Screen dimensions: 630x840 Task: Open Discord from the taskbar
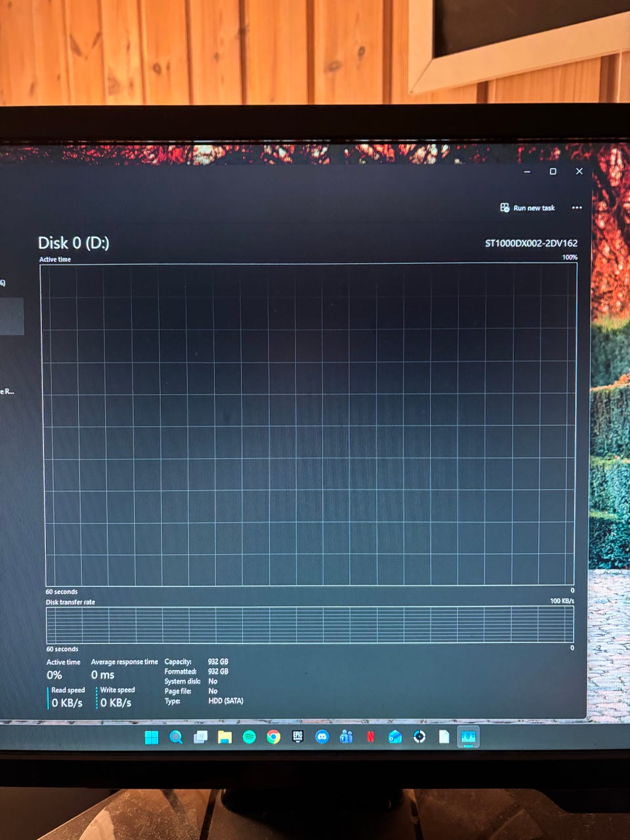point(322,737)
